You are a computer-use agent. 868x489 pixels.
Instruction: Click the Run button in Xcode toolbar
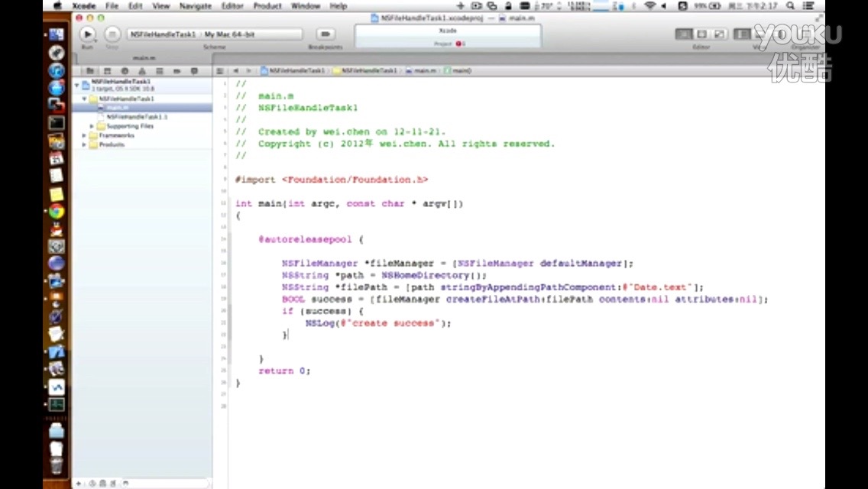(87, 34)
